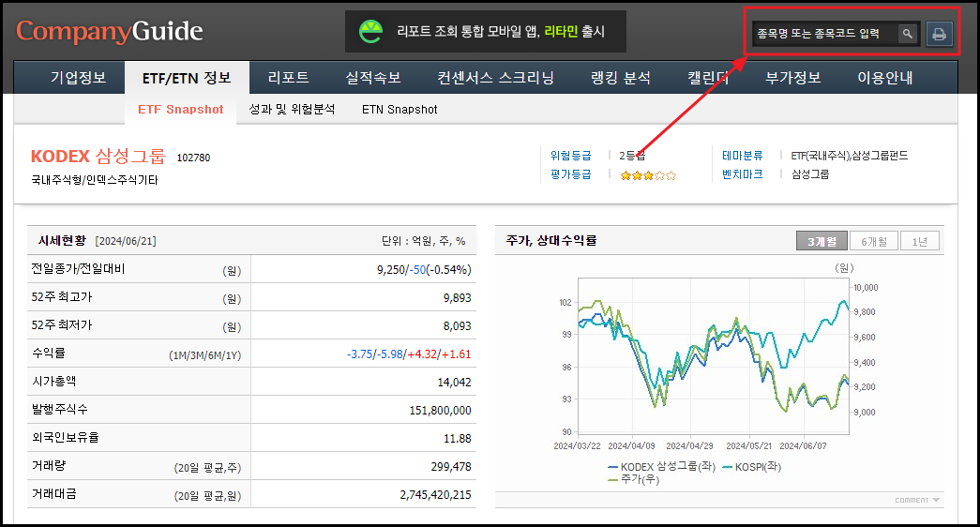This screenshot has height=527, width=980.
Task: Open the 이용안내 menu
Action: click(x=885, y=78)
